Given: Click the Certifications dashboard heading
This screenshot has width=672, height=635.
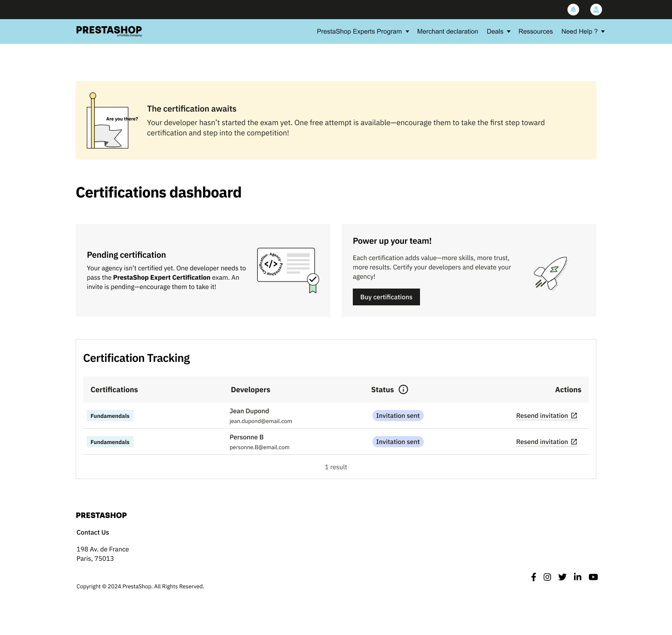Looking at the screenshot, I should pos(159,192).
